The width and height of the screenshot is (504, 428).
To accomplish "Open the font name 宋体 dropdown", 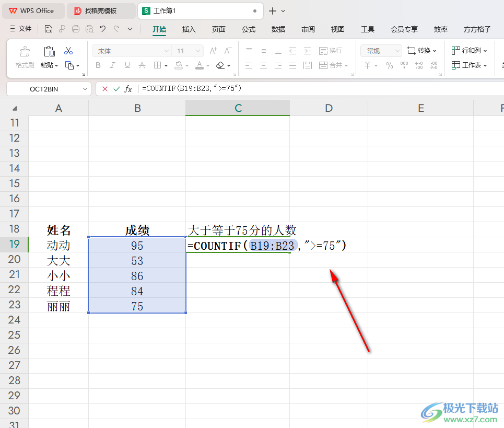I will click(x=166, y=51).
